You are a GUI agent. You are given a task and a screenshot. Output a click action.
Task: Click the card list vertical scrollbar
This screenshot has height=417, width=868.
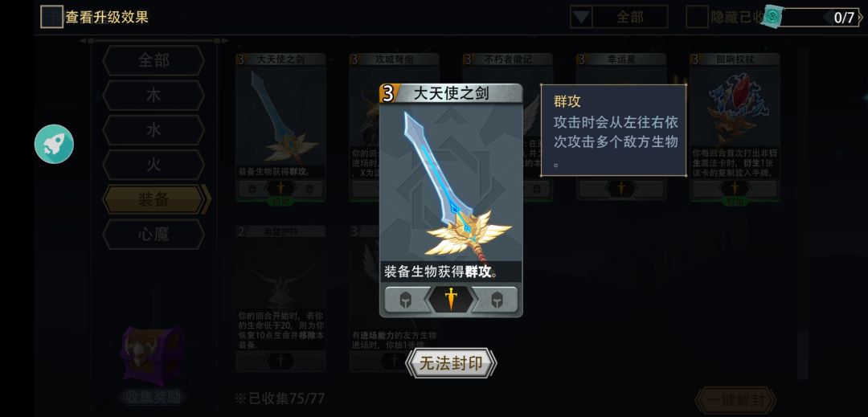[802, 215]
